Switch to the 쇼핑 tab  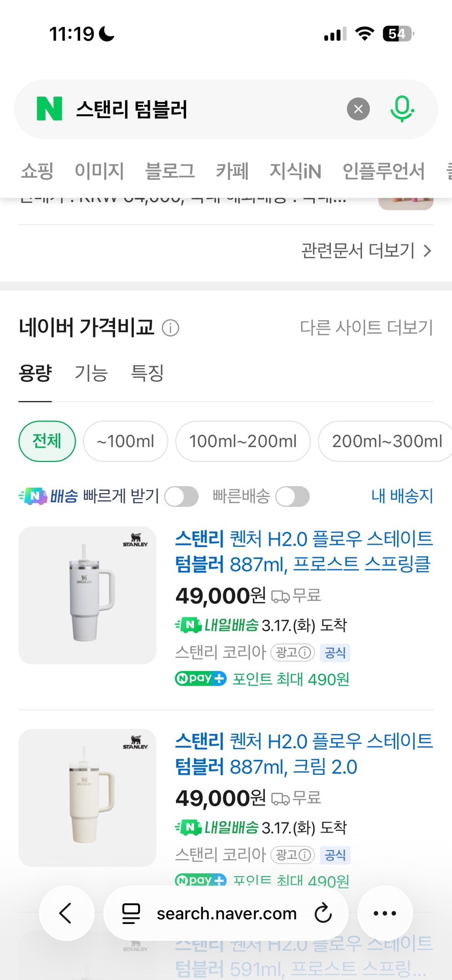tap(37, 171)
